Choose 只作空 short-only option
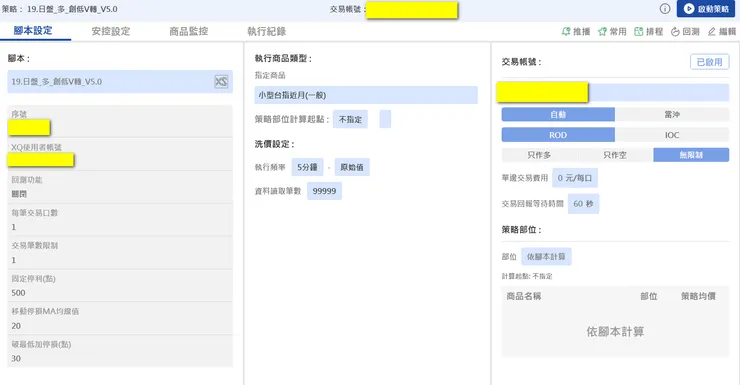740x385 pixels. pos(615,155)
